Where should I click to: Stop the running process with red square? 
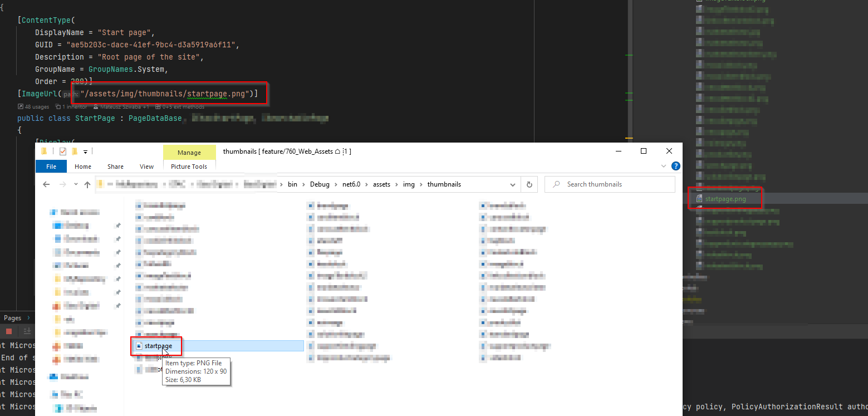tap(9, 331)
